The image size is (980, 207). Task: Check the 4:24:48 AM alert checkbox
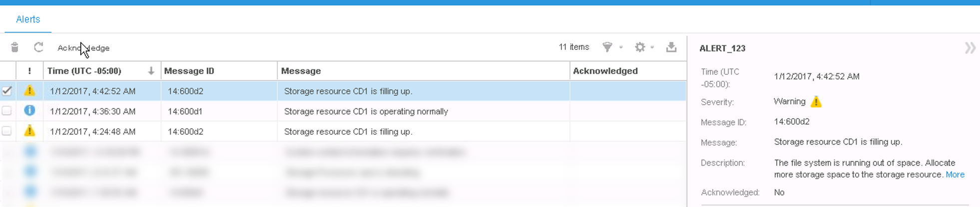[7, 131]
